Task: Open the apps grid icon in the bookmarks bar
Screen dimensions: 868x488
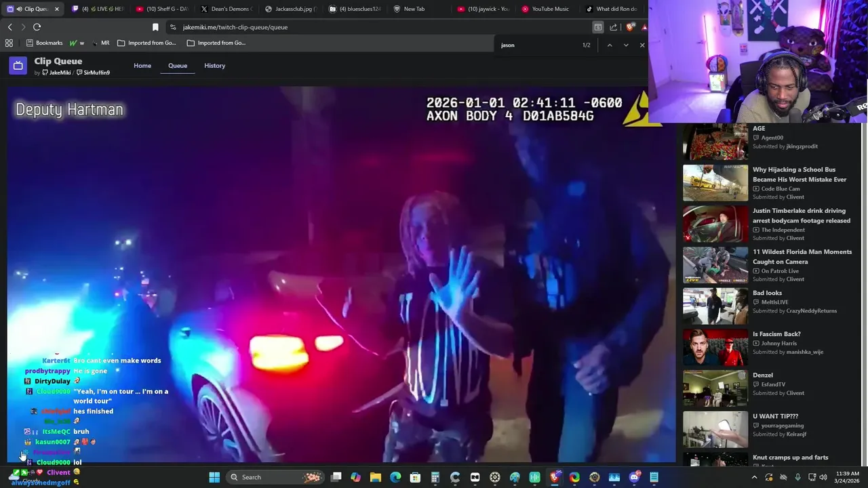Action: pos(9,43)
